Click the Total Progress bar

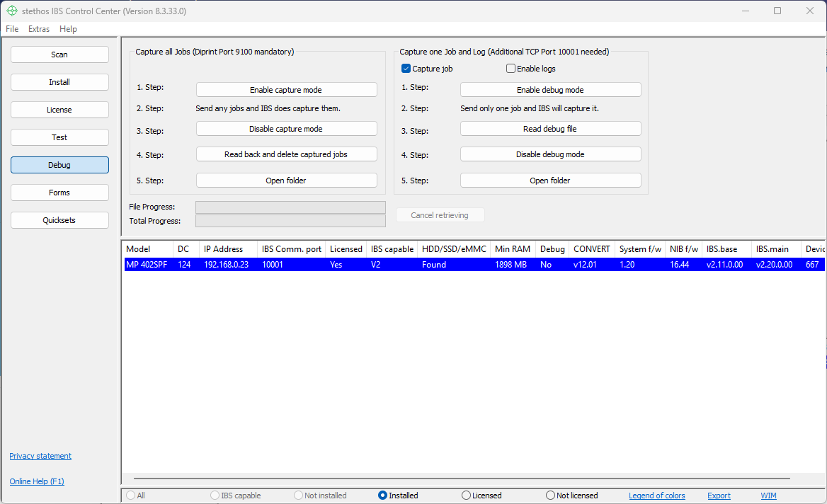click(290, 221)
